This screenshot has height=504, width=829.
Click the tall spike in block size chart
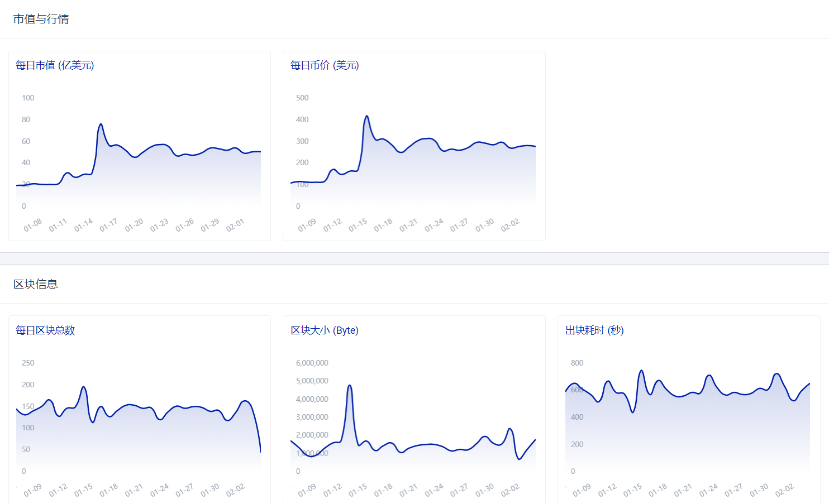pos(350,385)
